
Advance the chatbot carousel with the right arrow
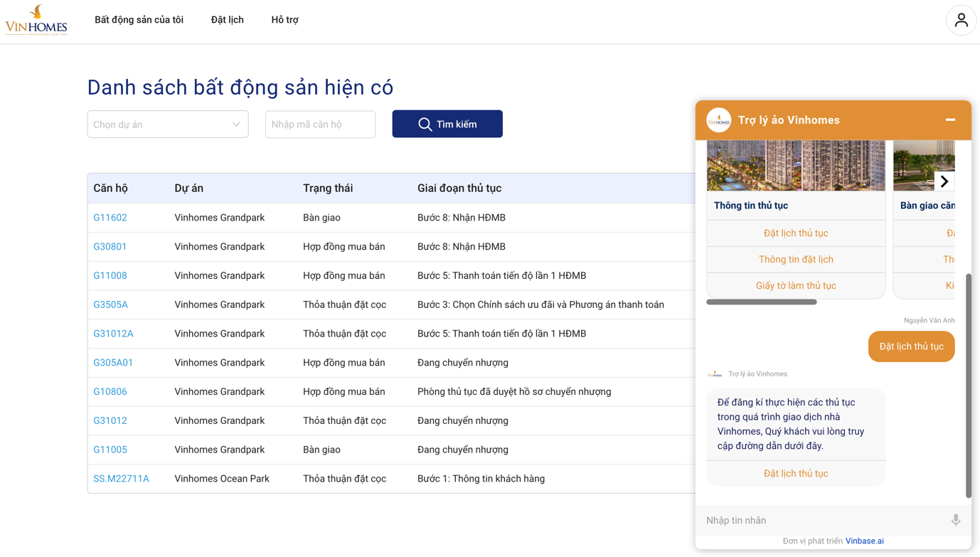pyautogui.click(x=944, y=181)
